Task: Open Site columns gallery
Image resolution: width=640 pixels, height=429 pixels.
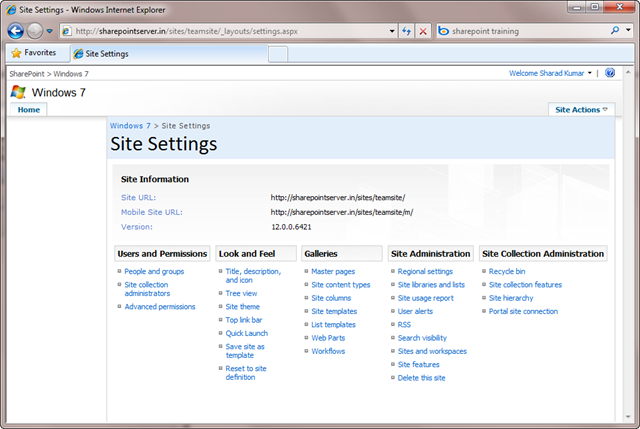Action: pyautogui.click(x=331, y=298)
